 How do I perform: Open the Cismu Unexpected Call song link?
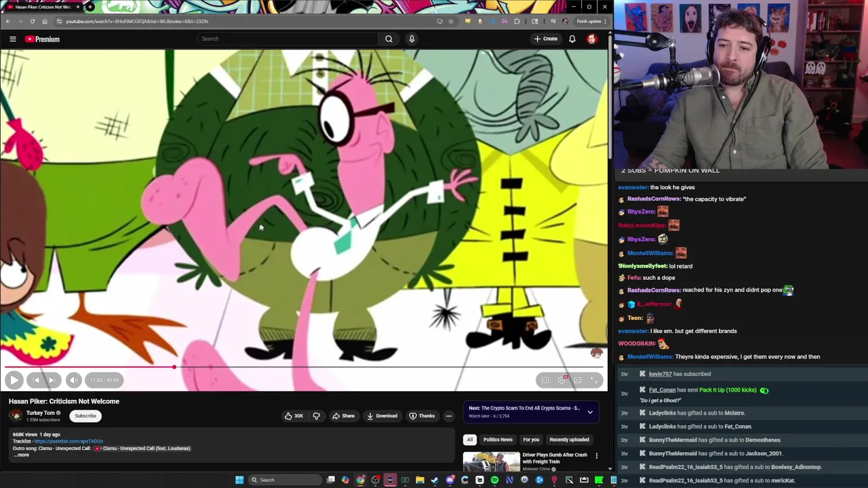click(142, 448)
